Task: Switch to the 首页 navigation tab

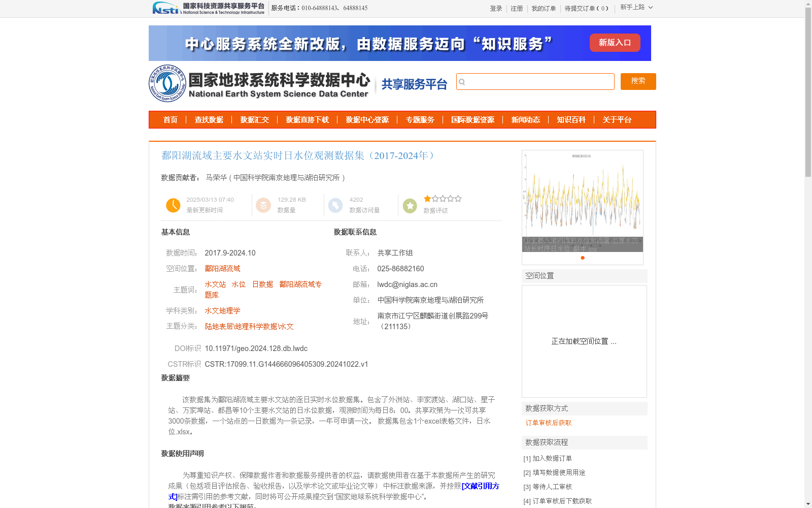Action: [x=170, y=120]
